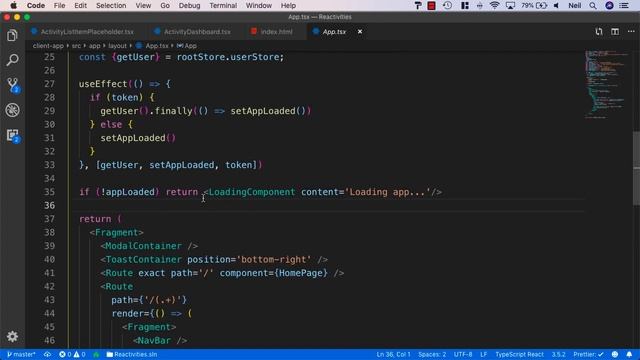The height and width of the screenshot is (360, 640).
Task: Open Time Machine icon in menu bar
Action: click(447, 6)
